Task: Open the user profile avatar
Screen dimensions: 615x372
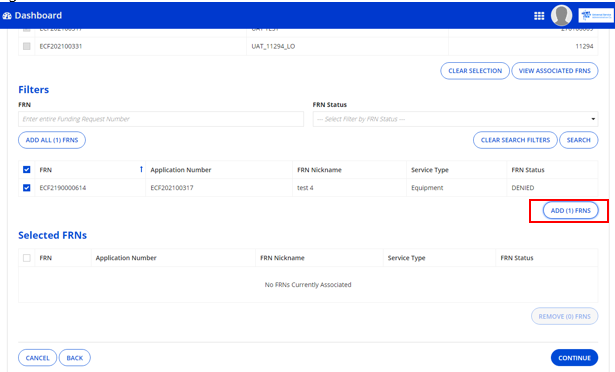Action: tap(561, 15)
